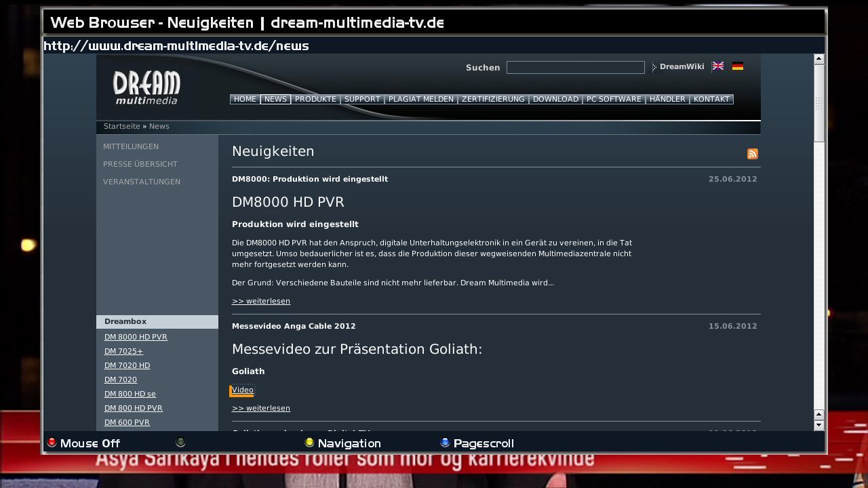Open DM 7025+ product link
Screen dimensions: 868x488
(124, 351)
